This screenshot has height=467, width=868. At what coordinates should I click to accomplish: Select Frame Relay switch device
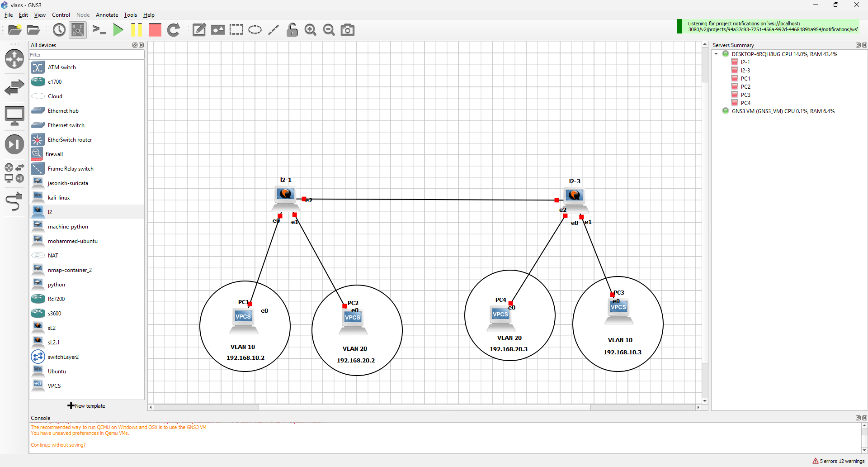click(x=87, y=169)
